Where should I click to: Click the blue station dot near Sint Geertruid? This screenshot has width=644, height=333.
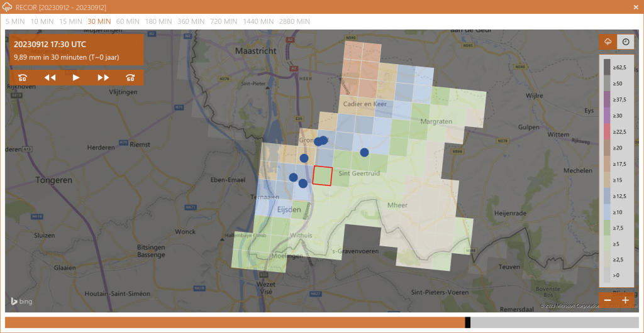pyautogui.click(x=364, y=152)
